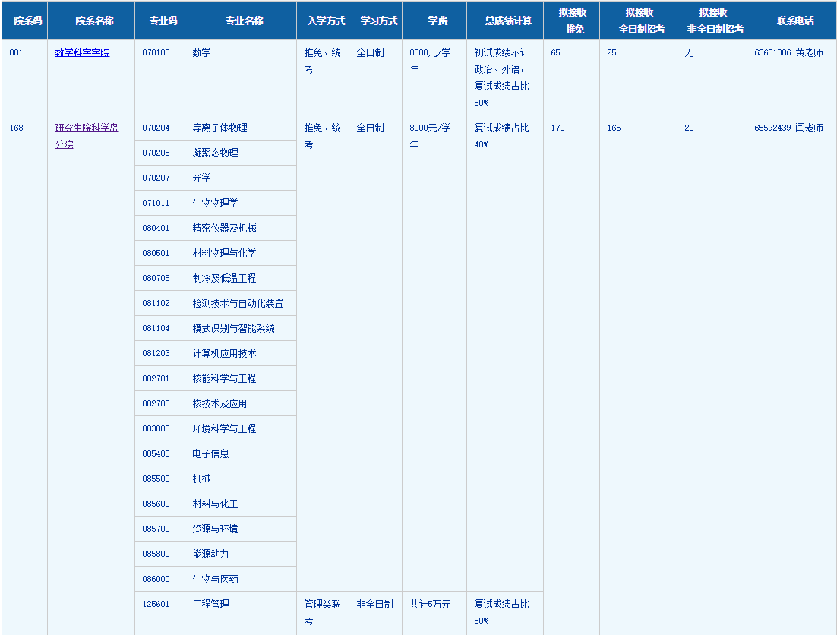The width and height of the screenshot is (840, 635).
Task: Select major code 070100 cell
Action: (156, 52)
